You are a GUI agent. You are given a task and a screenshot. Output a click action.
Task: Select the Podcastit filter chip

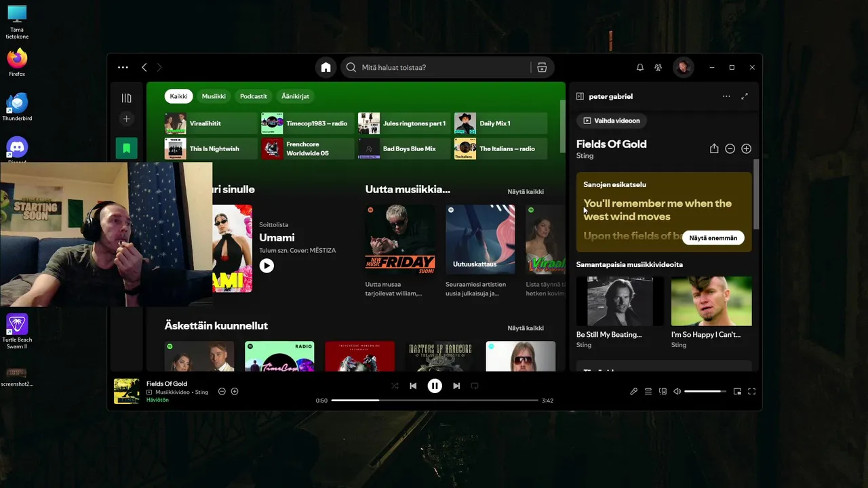(254, 96)
